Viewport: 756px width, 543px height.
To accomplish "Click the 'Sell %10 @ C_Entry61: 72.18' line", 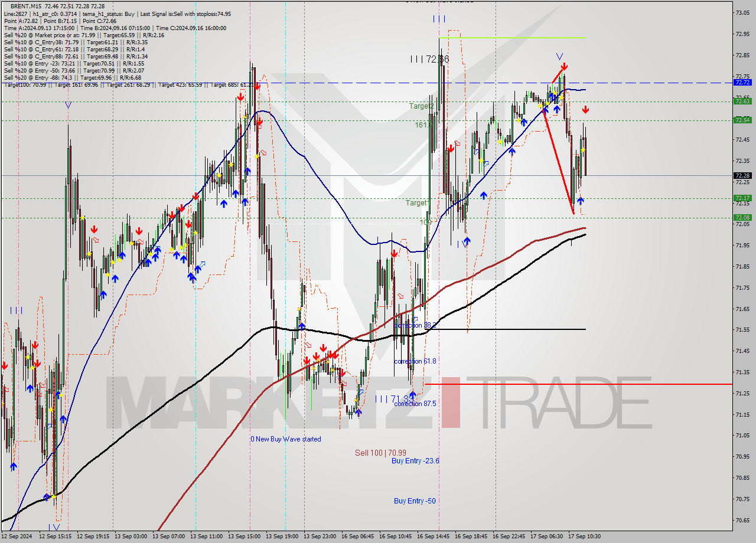I will 74,49.
